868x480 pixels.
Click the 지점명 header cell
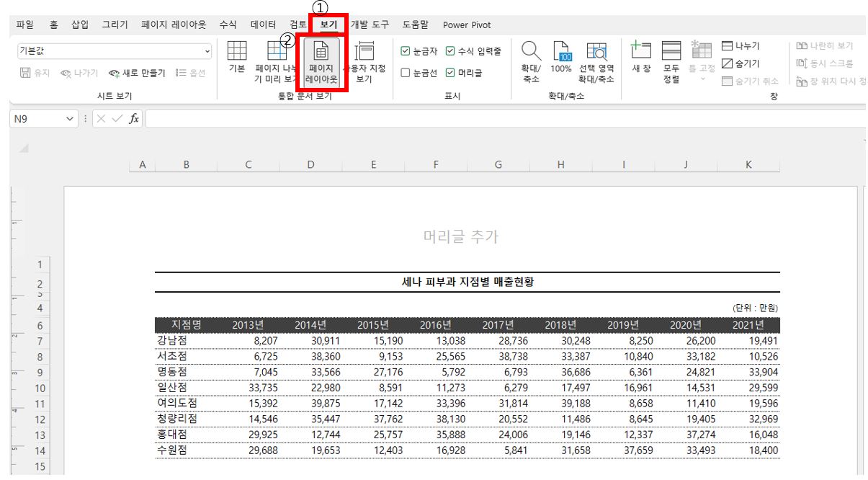(x=186, y=325)
